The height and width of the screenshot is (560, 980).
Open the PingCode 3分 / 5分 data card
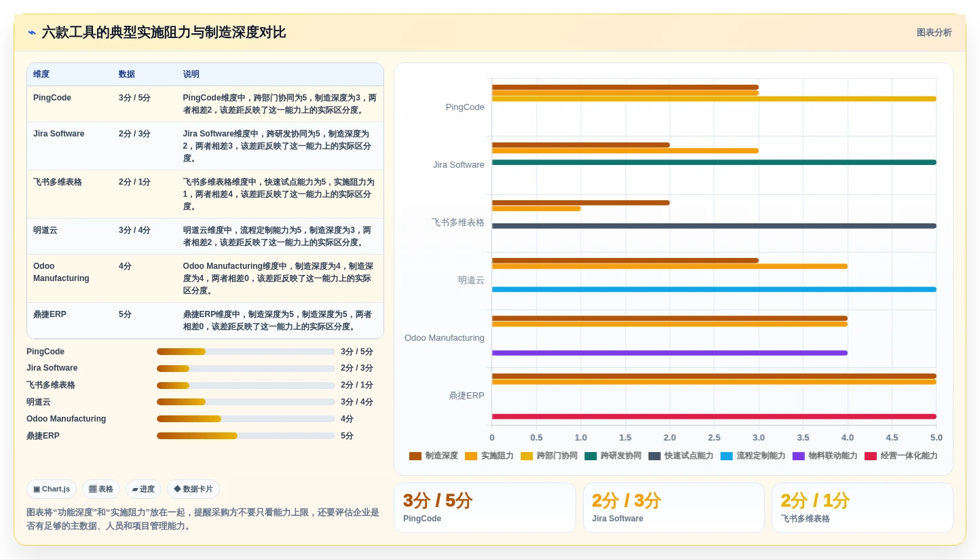[x=485, y=508]
